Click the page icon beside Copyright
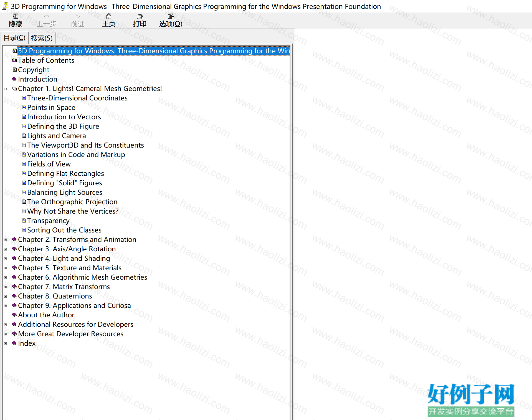The width and height of the screenshot is (532, 420). pos(15,70)
